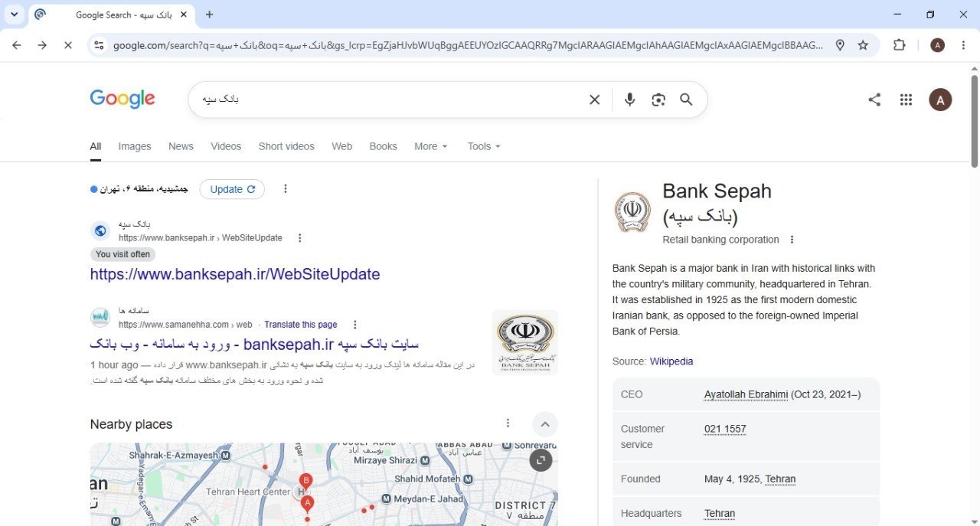Image resolution: width=980 pixels, height=526 pixels.
Task: Open the Tehran link in Headquarters row
Action: (720, 514)
